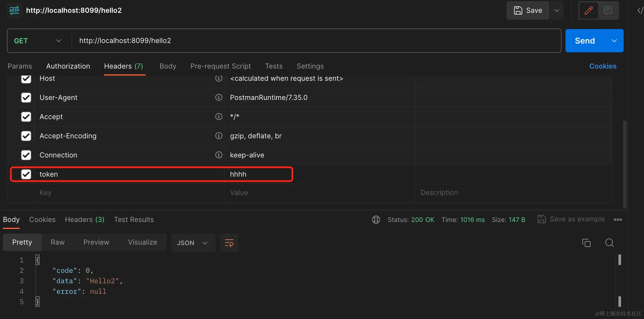
Task: Click the pencil edit icon
Action: click(x=588, y=10)
